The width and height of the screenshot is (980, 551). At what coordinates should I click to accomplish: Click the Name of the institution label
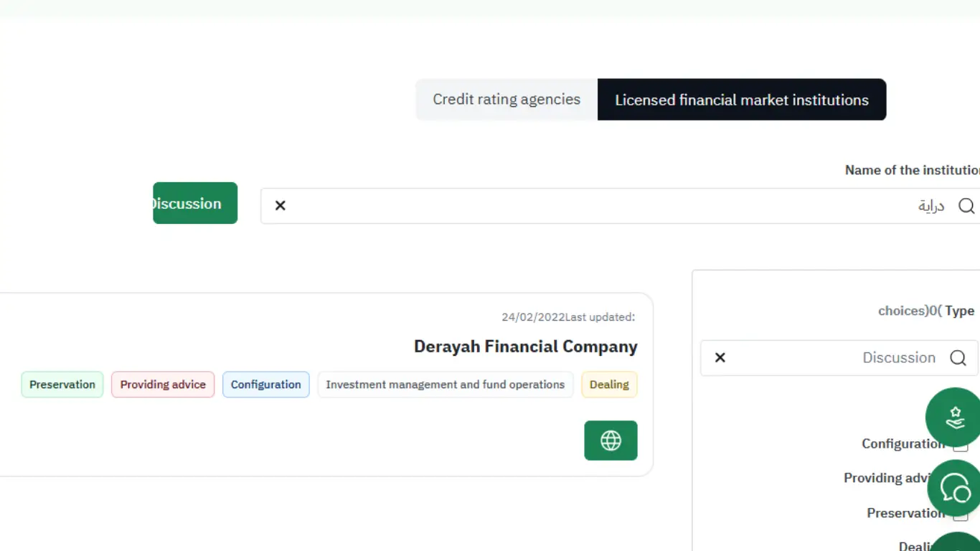click(913, 170)
